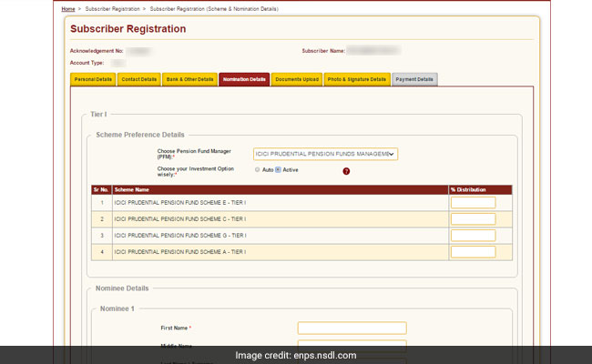
Task: Click the 'Nominee Details' section title
Action: pos(122,288)
